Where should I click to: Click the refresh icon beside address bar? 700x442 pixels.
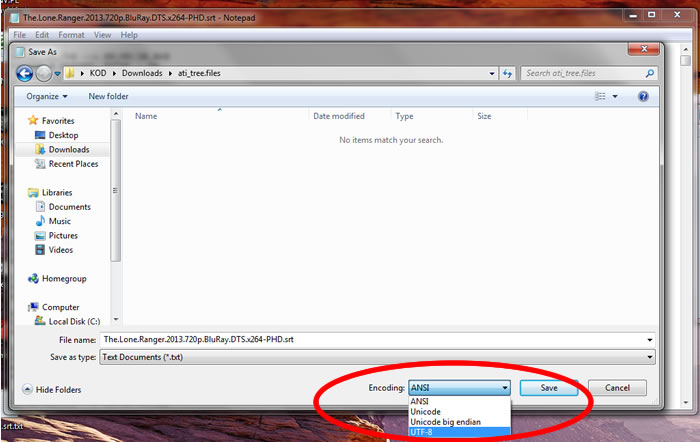click(508, 73)
